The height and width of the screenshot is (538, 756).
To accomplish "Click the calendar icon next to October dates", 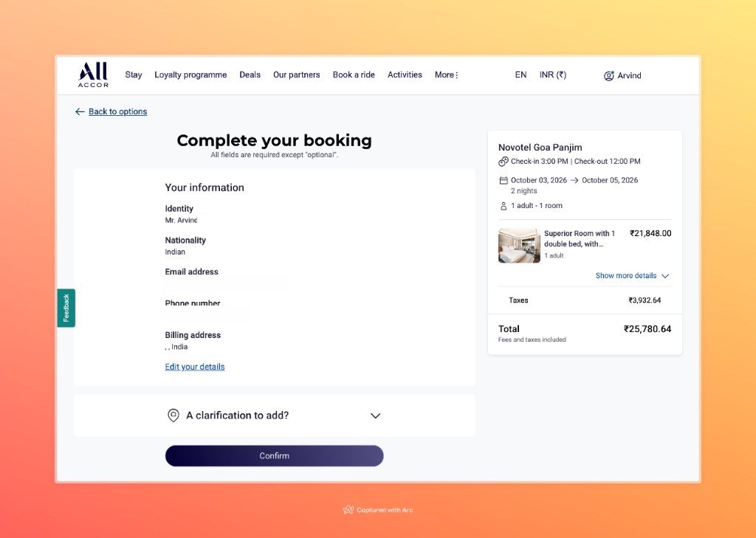I will [x=504, y=180].
